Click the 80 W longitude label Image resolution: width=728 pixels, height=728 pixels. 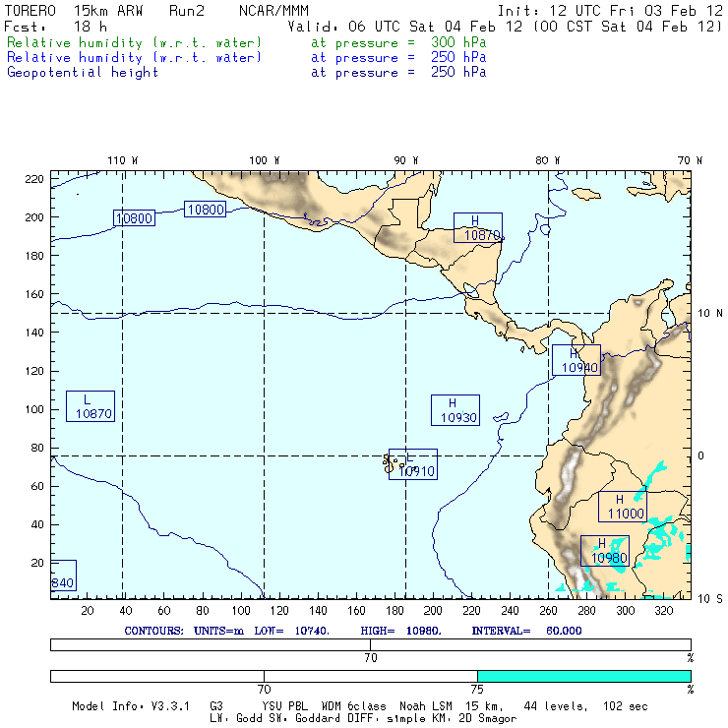pos(547,160)
